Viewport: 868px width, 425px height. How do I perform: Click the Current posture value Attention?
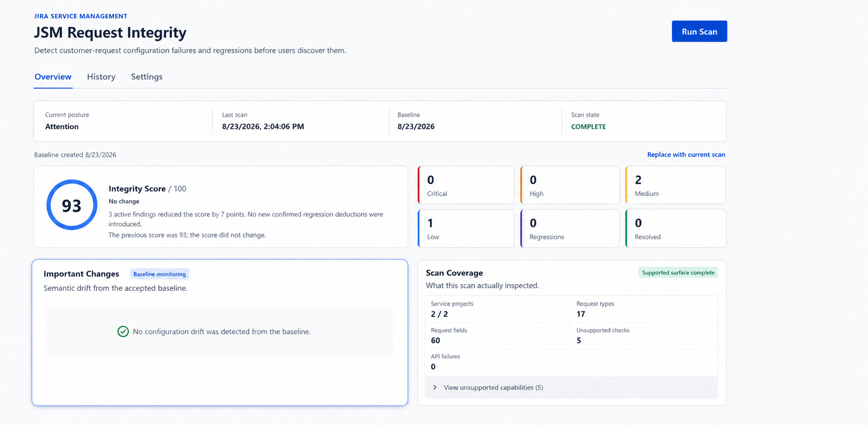click(x=61, y=126)
